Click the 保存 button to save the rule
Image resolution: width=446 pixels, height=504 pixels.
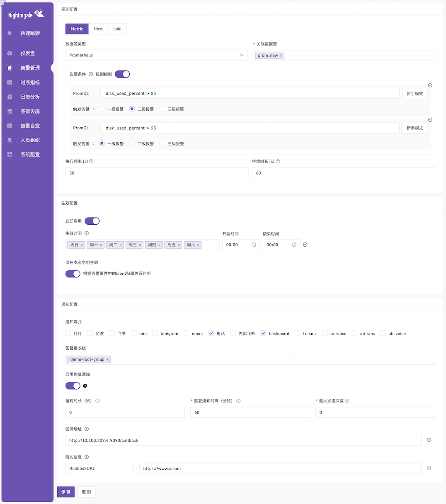(65, 492)
